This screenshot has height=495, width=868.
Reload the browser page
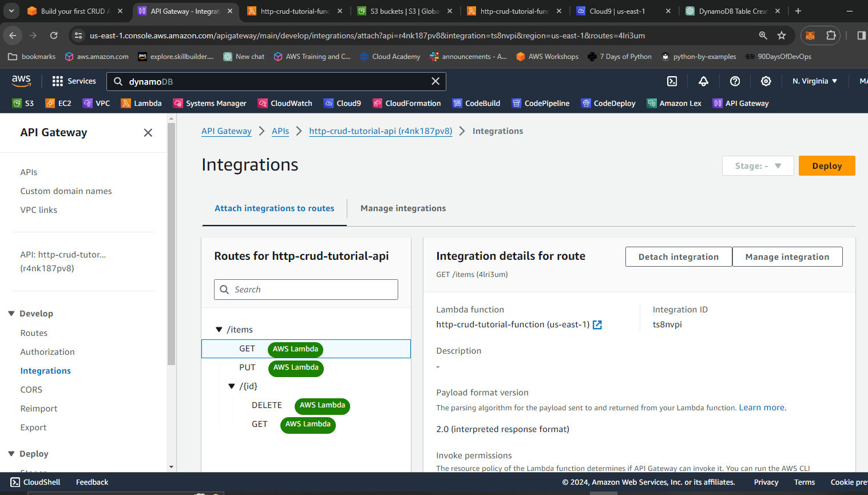(x=54, y=35)
